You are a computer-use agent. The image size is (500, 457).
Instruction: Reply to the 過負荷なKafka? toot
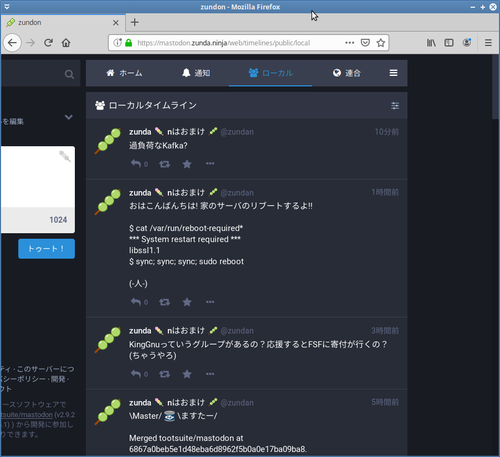[136, 164]
